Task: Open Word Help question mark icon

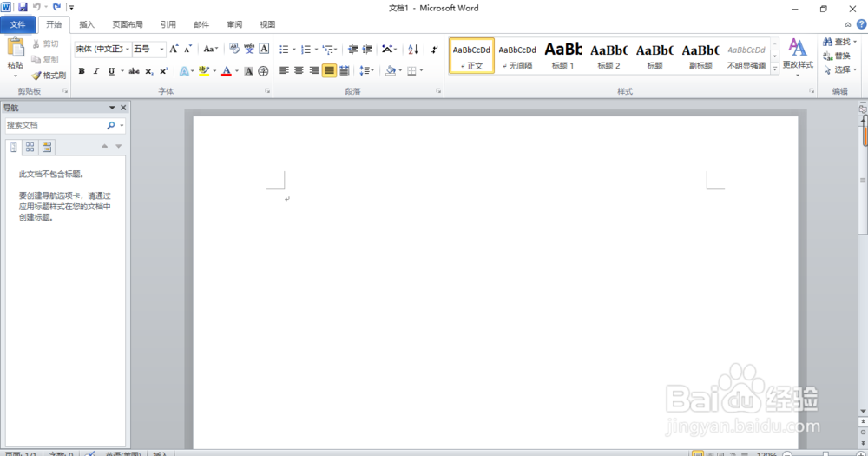Action: point(861,24)
